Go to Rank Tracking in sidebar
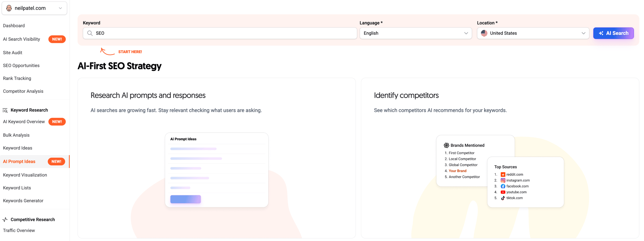 [x=17, y=78]
